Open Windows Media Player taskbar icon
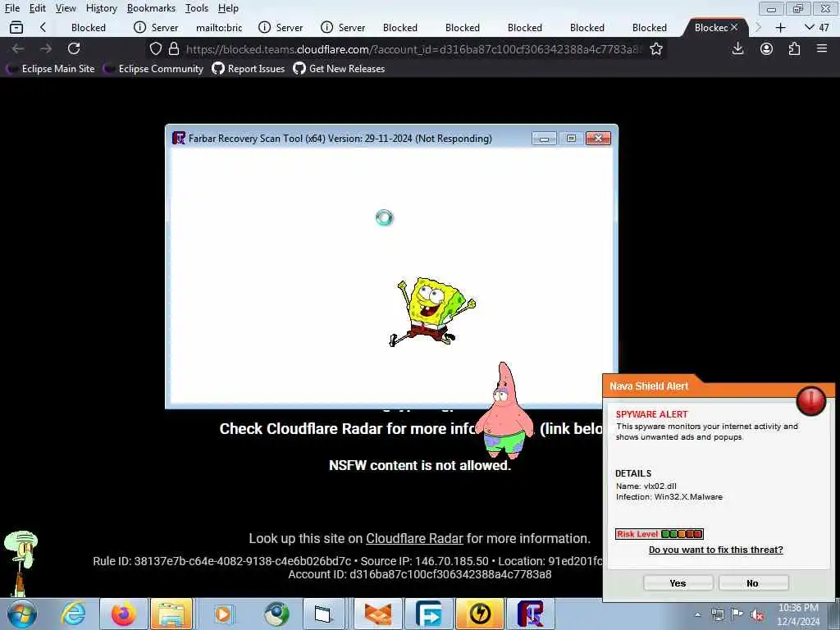Screen dimensions: 840x630 223,614
